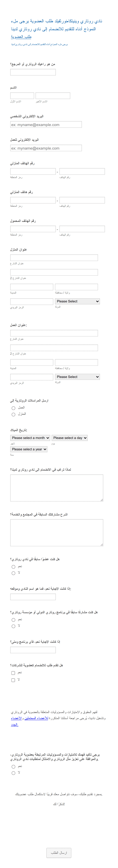Open the home address country dropdown

pyautogui.click(x=77, y=301)
